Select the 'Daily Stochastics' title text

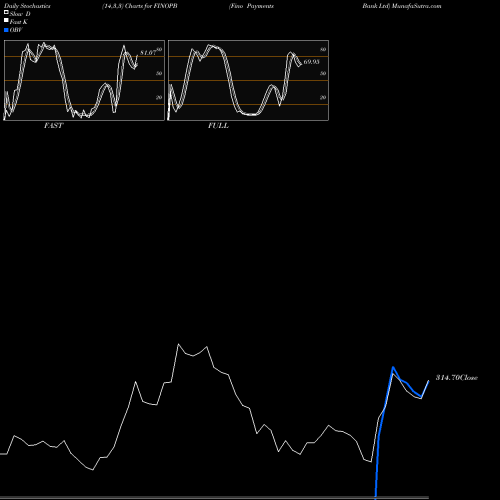[x=27, y=6]
